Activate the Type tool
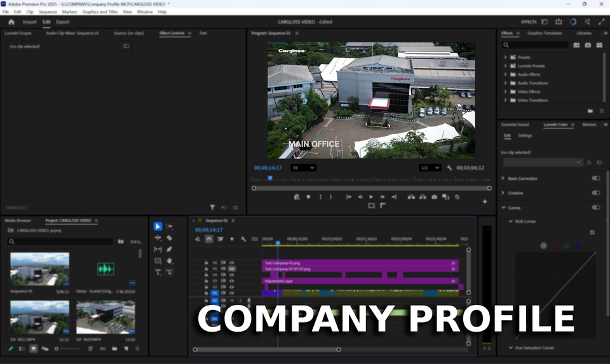 tap(158, 272)
